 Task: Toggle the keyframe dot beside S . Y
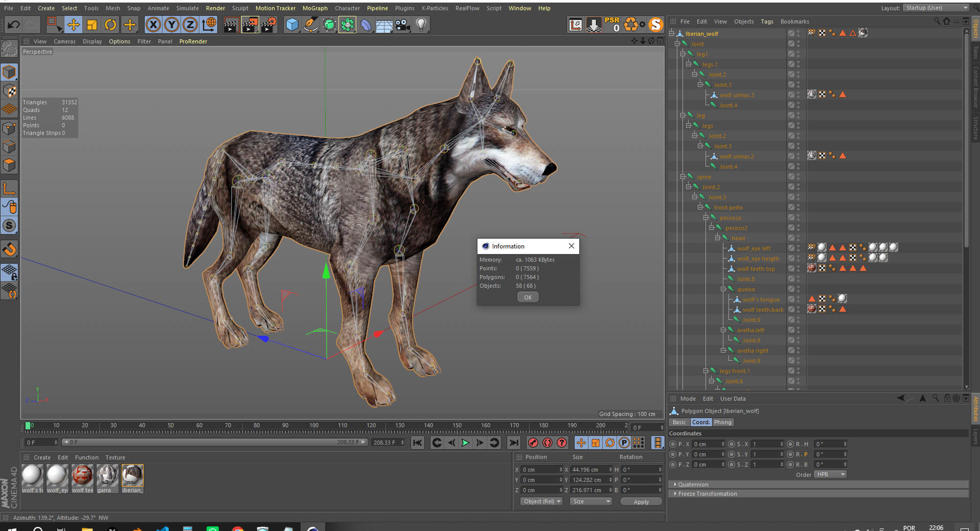[732, 454]
